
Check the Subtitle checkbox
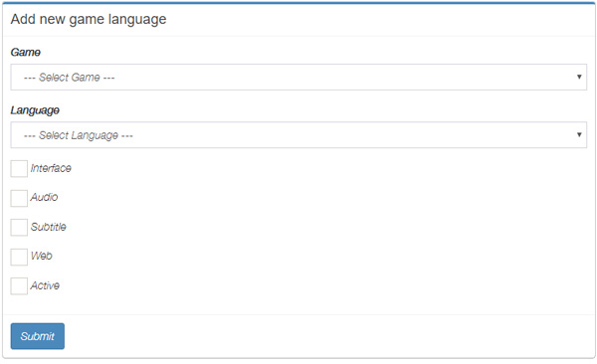click(x=19, y=228)
